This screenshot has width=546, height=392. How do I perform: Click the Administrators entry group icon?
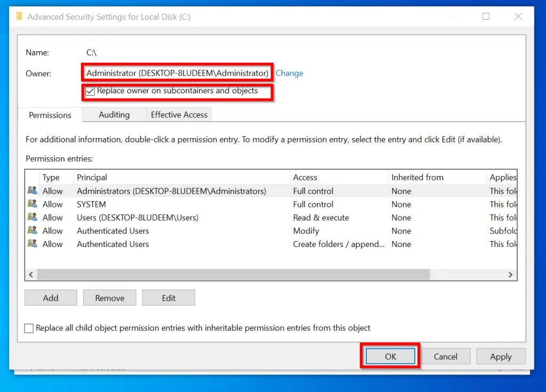tap(33, 190)
